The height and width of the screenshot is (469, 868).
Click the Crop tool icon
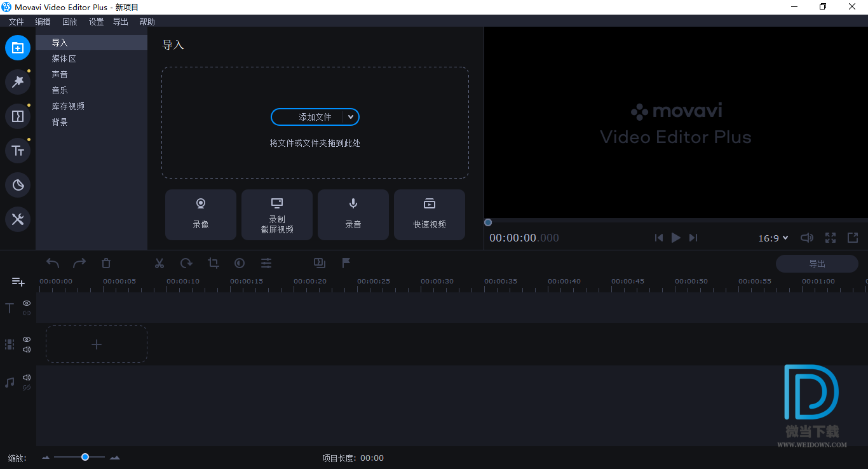click(214, 263)
